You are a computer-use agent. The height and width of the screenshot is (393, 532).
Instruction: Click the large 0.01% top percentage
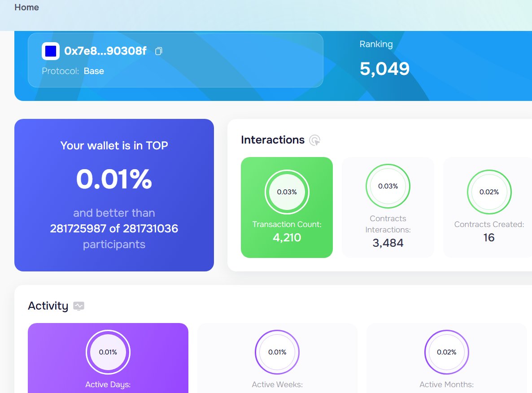[114, 179]
